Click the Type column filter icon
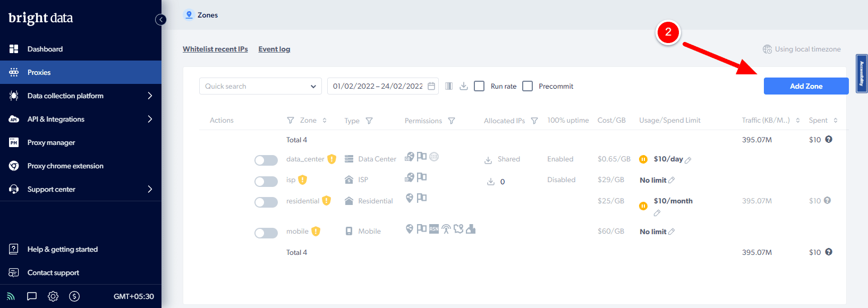This screenshot has height=308, width=868. pyautogui.click(x=369, y=121)
